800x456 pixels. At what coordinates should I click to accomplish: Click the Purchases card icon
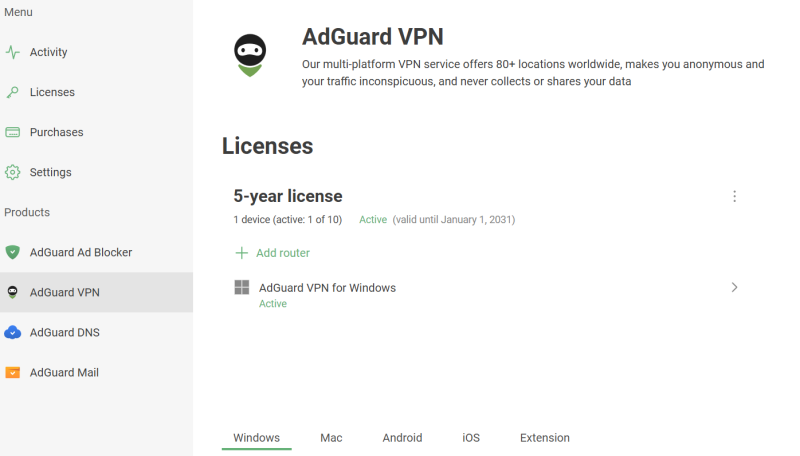[12, 132]
